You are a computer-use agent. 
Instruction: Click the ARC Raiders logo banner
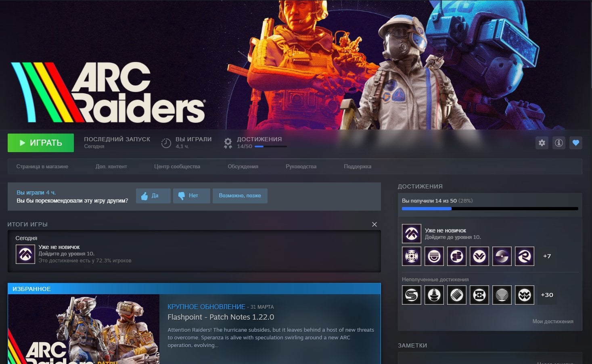pos(108,92)
